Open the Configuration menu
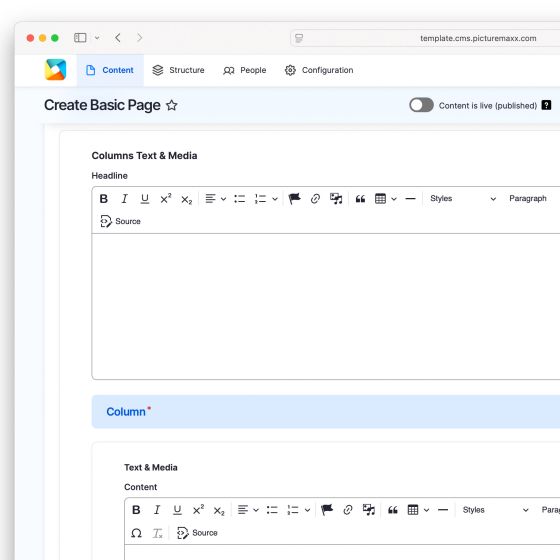 (319, 70)
